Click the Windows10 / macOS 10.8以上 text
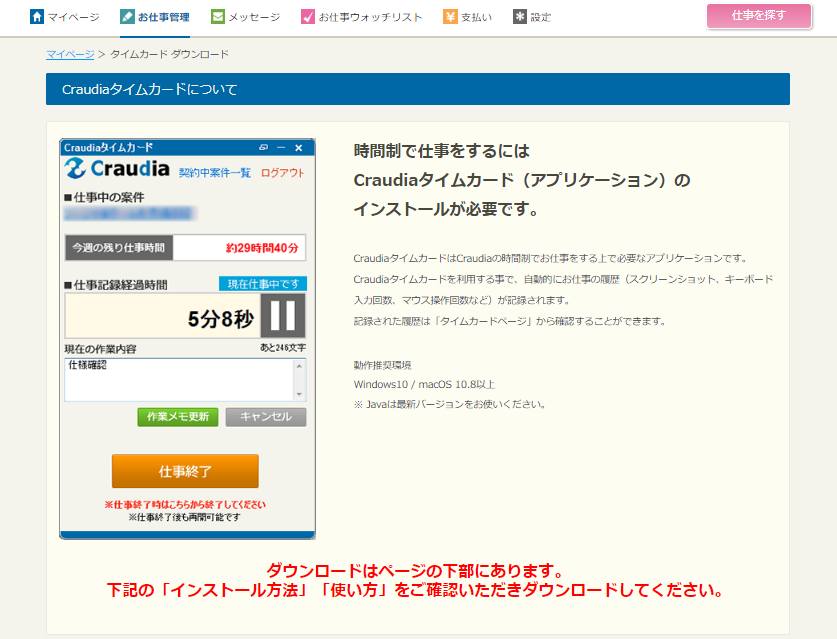The height and width of the screenshot is (639, 837). pos(424,385)
